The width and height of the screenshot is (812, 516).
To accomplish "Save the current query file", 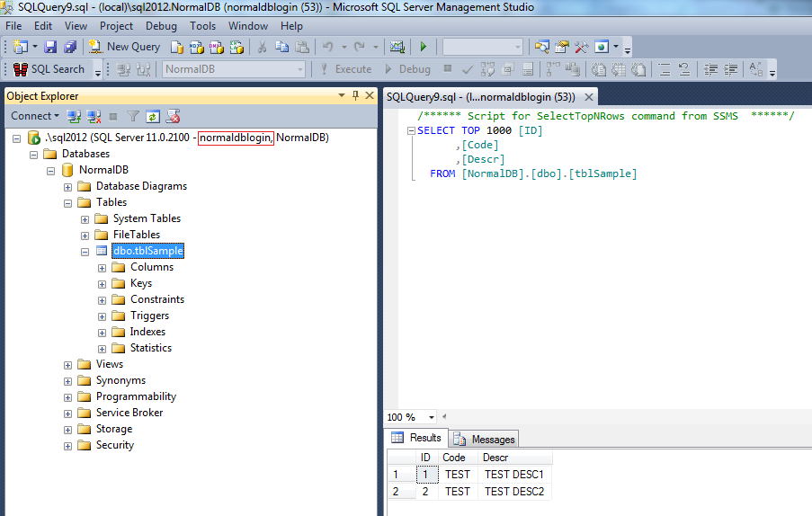I will click(50, 47).
